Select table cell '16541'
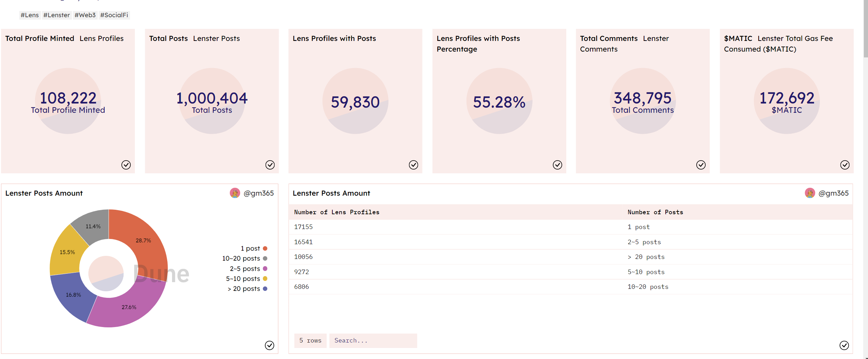Screen dimensions: 868x359 point(303,242)
